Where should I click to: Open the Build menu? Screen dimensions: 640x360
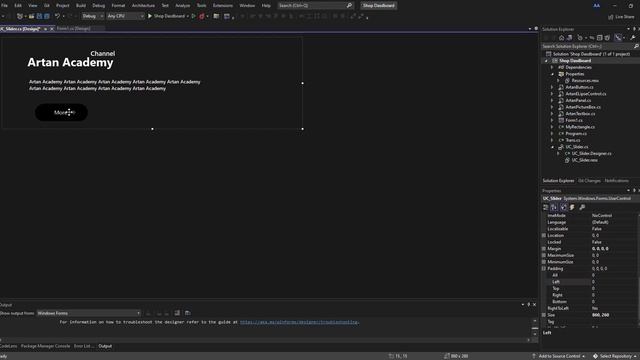point(81,6)
